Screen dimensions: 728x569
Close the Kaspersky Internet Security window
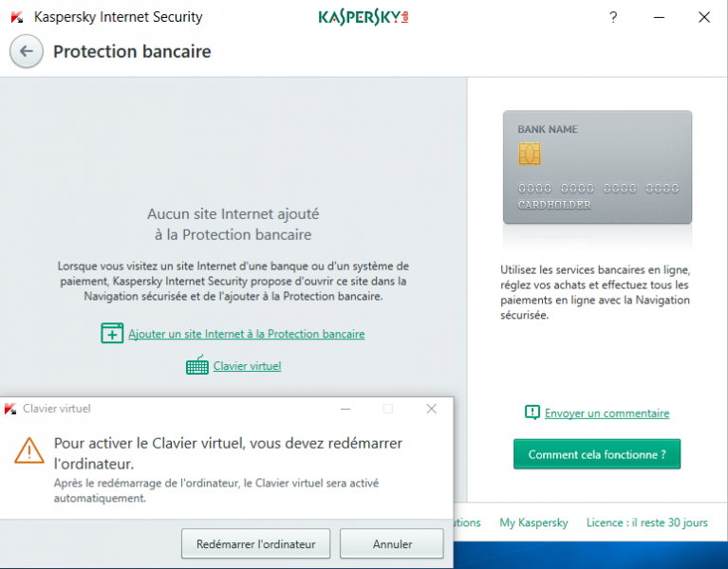pos(704,18)
